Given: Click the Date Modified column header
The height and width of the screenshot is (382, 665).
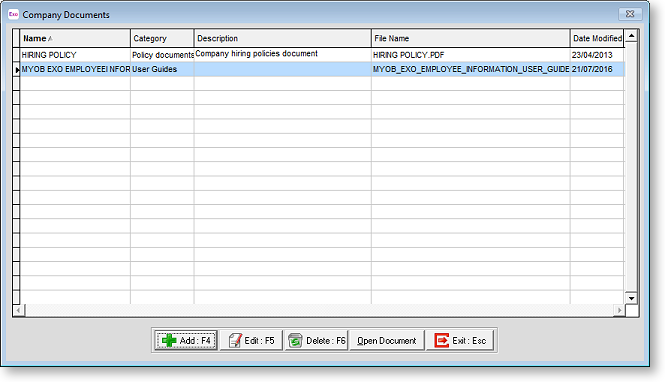Looking at the screenshot, I should 597,38.
